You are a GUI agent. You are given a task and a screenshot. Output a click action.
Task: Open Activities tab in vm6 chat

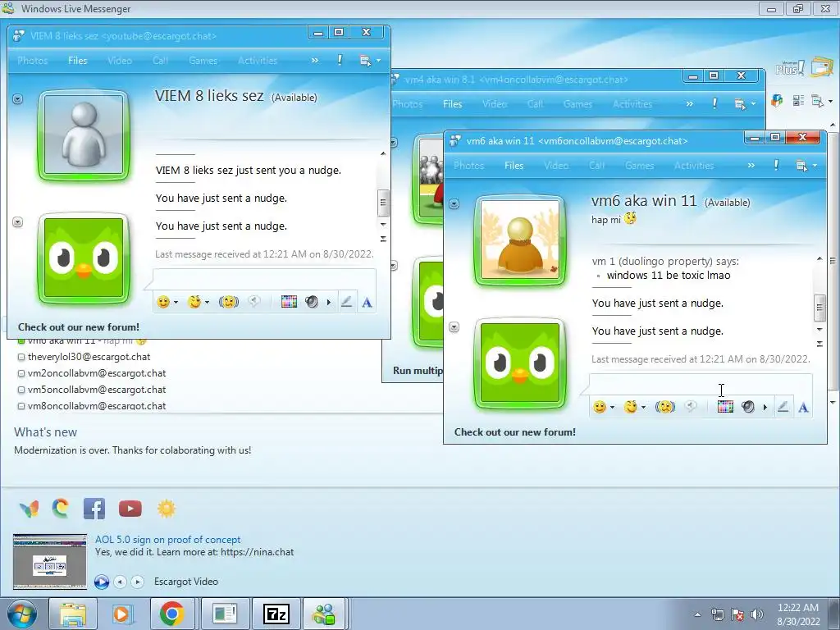click(x=694, y=166)
